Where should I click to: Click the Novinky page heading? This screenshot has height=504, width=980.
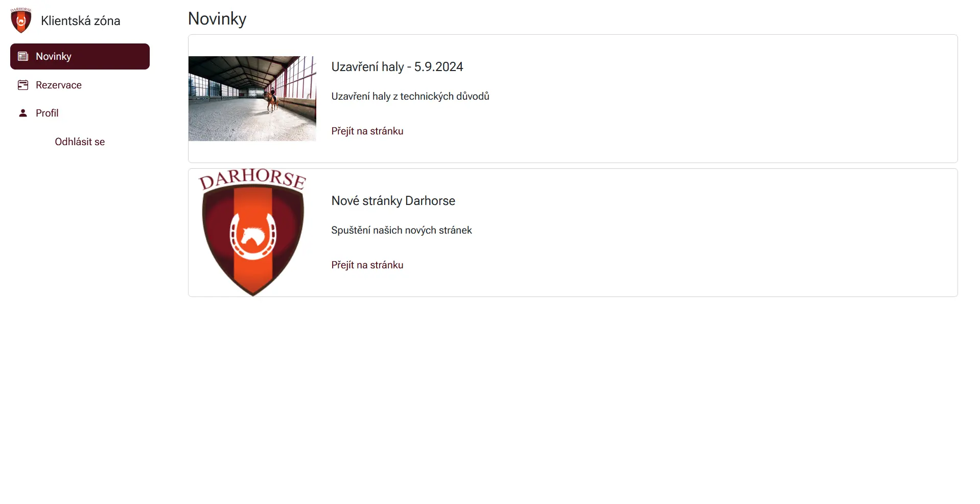tap(217, 18)
